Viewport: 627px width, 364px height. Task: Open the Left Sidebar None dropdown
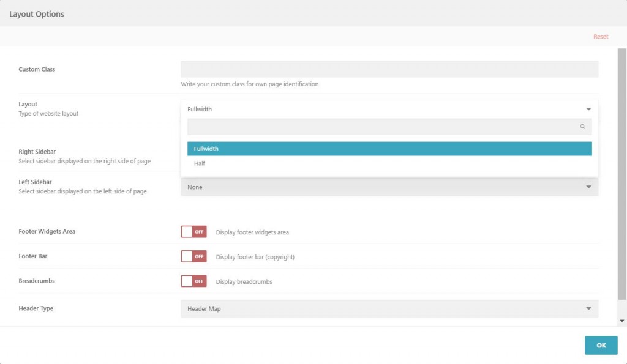click(x=389, y=187)
